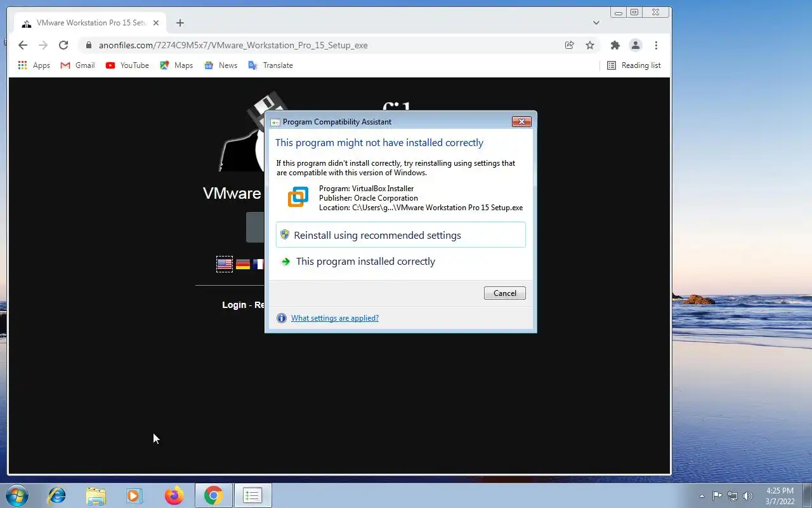
Task: Switch to Chrome in taskbar
Action: tap(213, 495)
